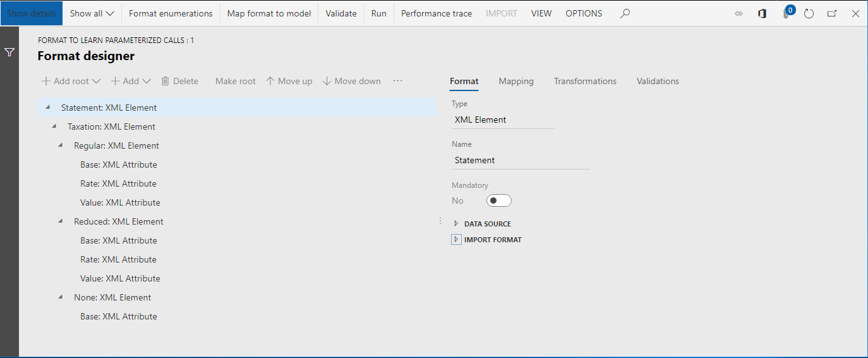Expand the IMPORT FORMAT section
Image resolution: width=868 pixels, height=358 pixels.
pyautogui.click(x=456, y=240)
